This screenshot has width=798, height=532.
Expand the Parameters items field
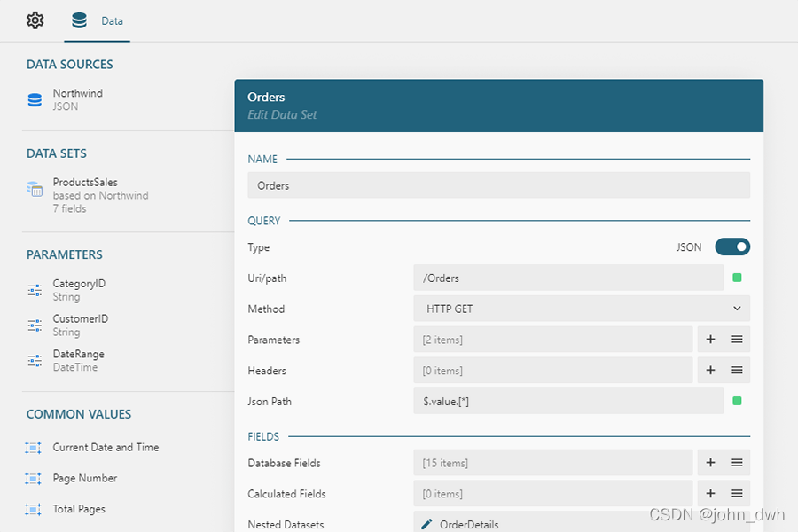550,339
